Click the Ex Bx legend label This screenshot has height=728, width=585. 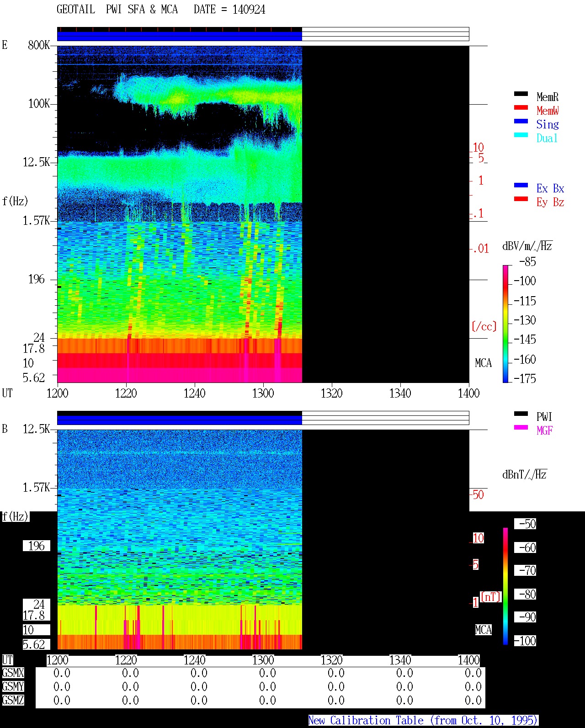(550, 188)
